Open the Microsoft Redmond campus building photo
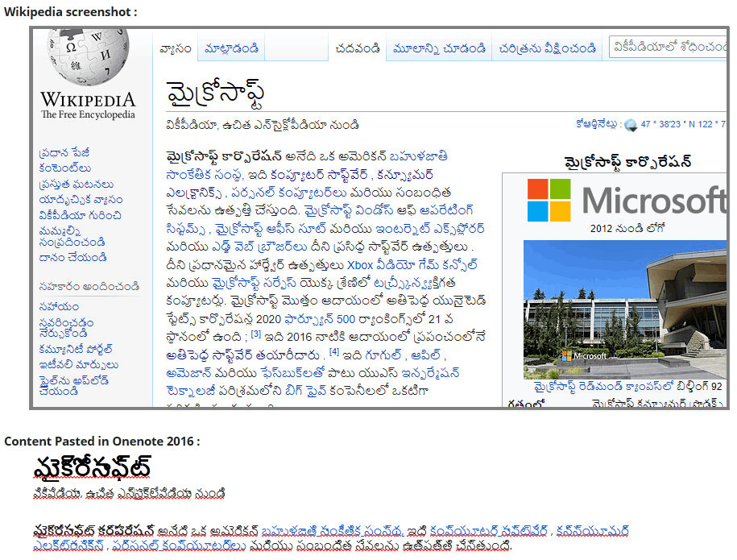 (x=625, y=309)
